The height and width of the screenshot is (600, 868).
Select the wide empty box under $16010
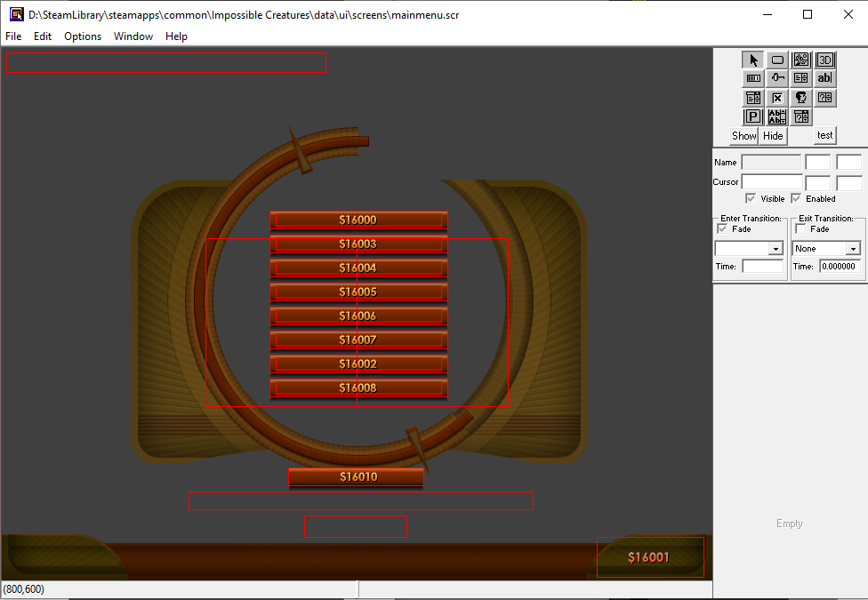click(361, 501)
